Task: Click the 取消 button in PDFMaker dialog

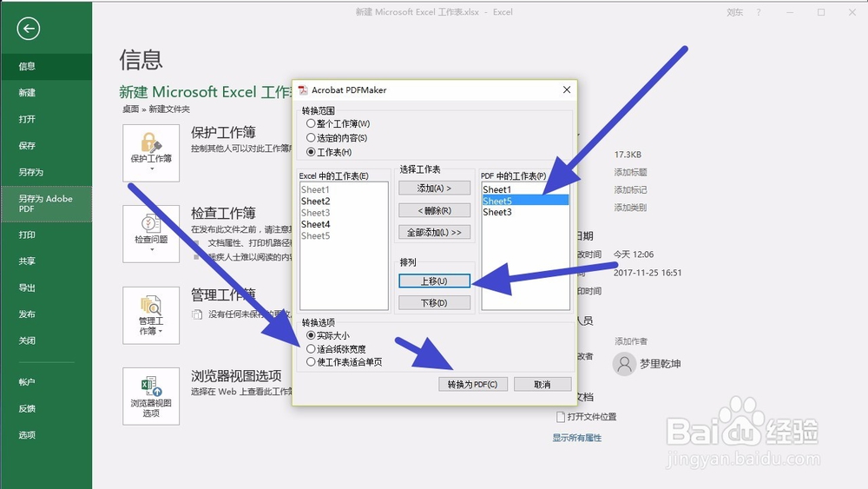Action: pos(542,384)
